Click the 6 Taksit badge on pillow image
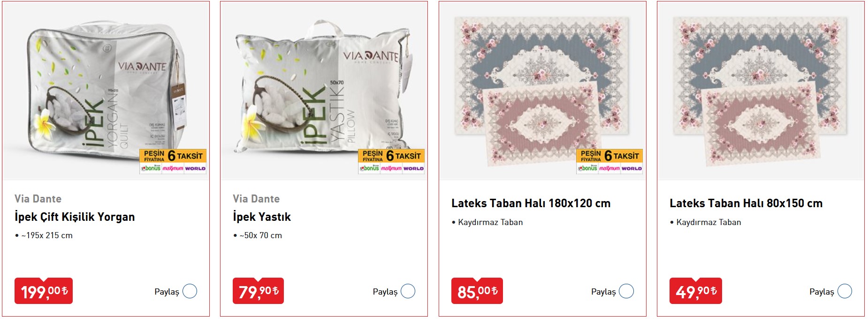This screenshot has width=868, height=319. pyautogui.click(x=391, y=162)
